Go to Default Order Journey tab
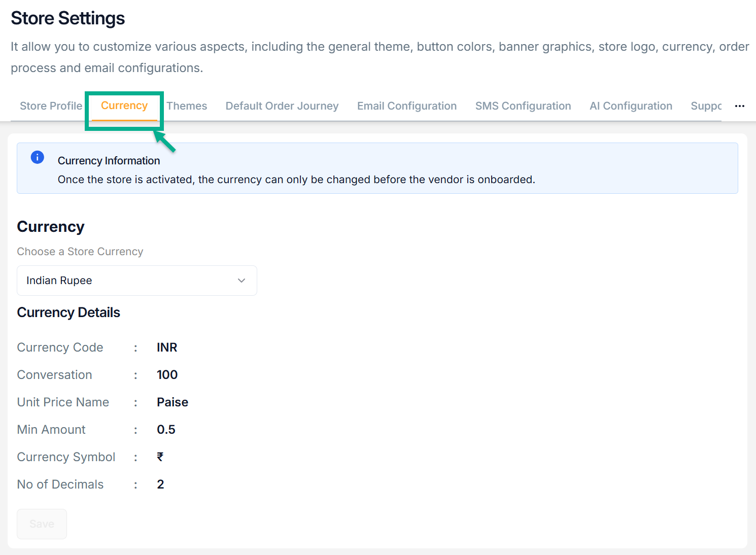The width and height of the screenshot is (756, 555). pyautogui.click(x=282, y=106)
